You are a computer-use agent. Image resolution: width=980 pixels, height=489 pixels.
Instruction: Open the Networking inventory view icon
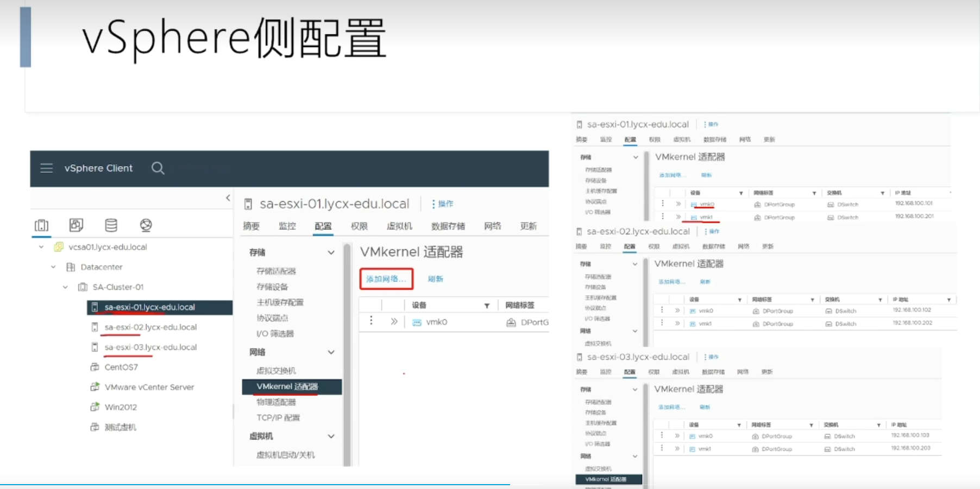pos(146,225)
